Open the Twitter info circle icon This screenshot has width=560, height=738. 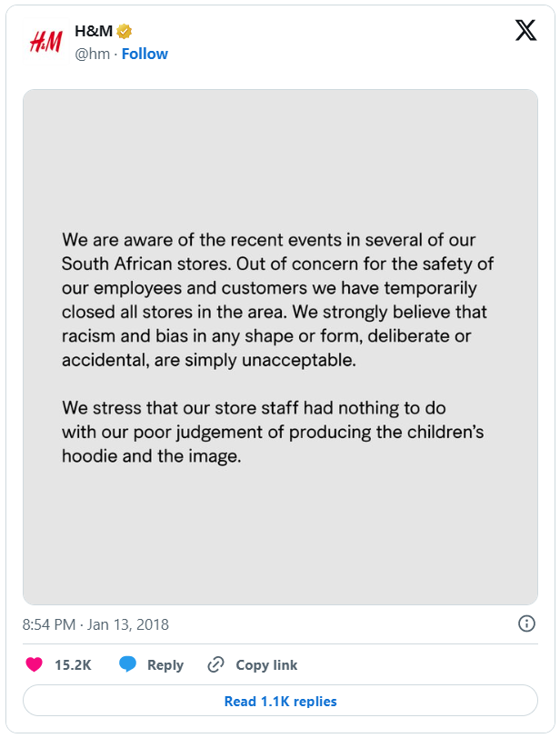click(x=525, y=623)
